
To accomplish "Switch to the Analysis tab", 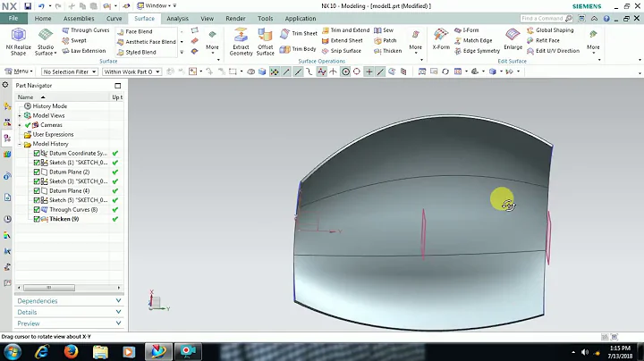I will [177, 19].
